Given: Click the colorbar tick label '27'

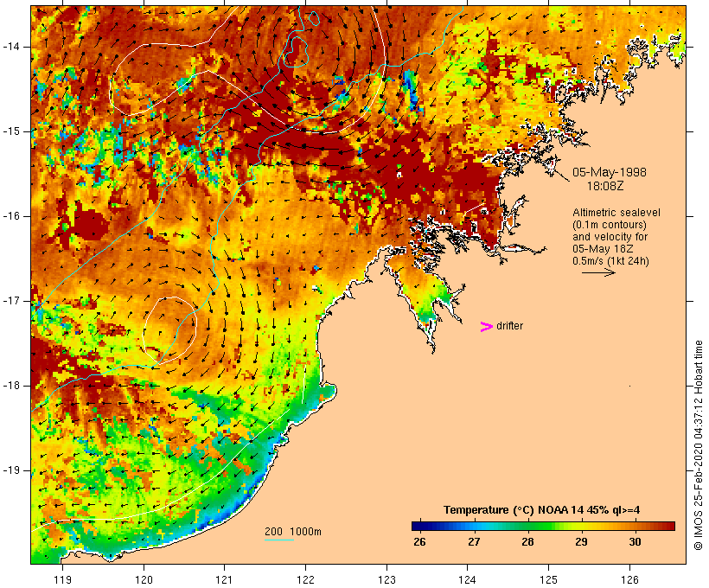Looking at the screenshot, I should click(474, 541).
